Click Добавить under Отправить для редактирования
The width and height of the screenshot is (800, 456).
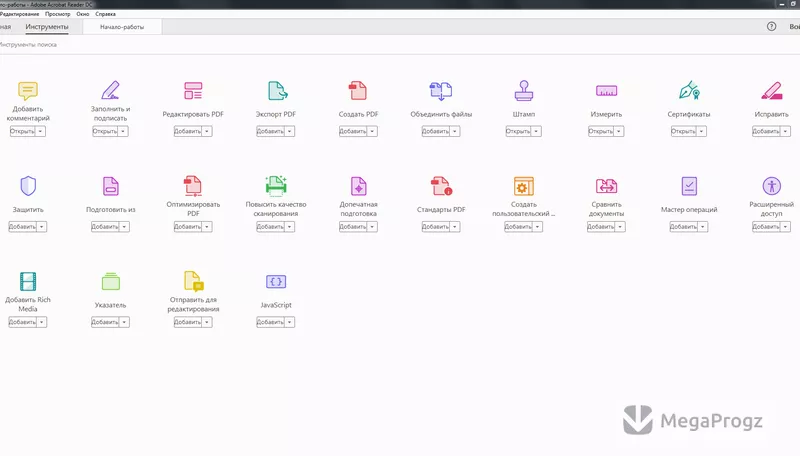(x=187, y=322)
